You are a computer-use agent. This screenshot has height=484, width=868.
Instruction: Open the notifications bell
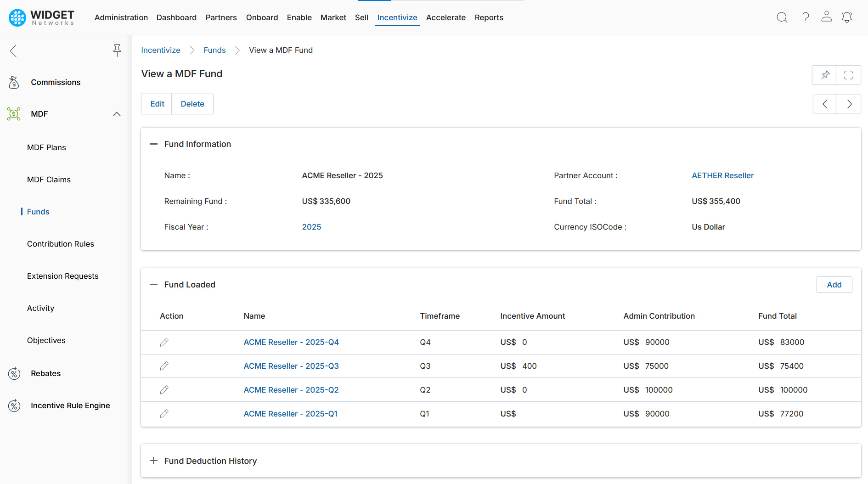coord(847,17)
